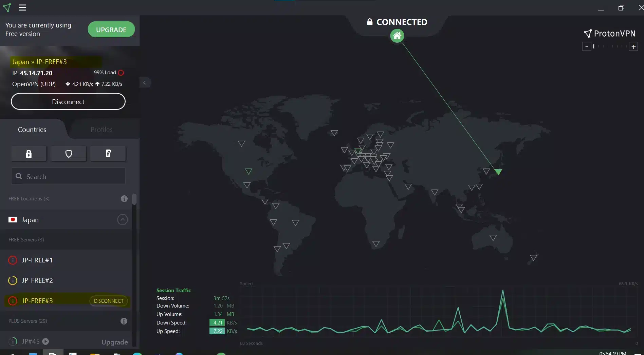Click the Australia server marker on map

click(x=493, y=238)
